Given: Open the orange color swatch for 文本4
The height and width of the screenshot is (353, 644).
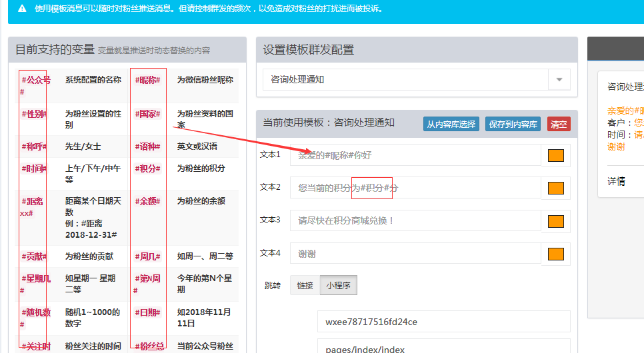Looking at the screenshot, I should pos(556,254).
